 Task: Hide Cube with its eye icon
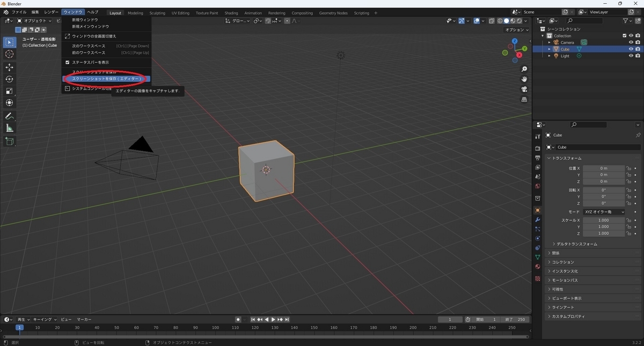(x=631, y=49)
